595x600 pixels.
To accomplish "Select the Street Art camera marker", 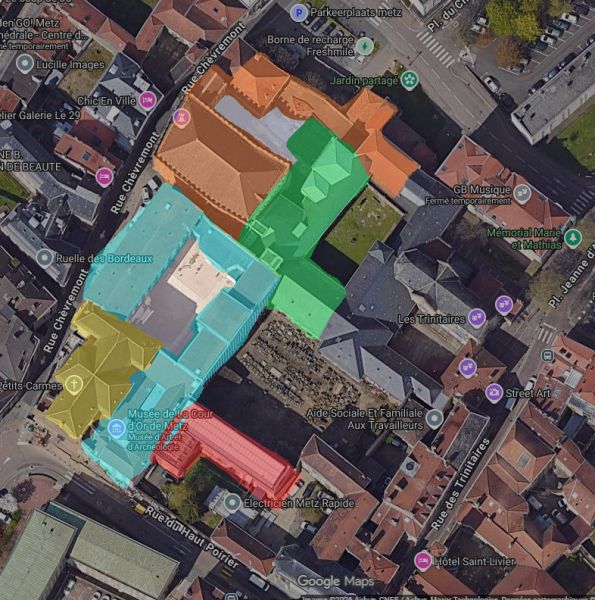I will (x=494, y=392).
